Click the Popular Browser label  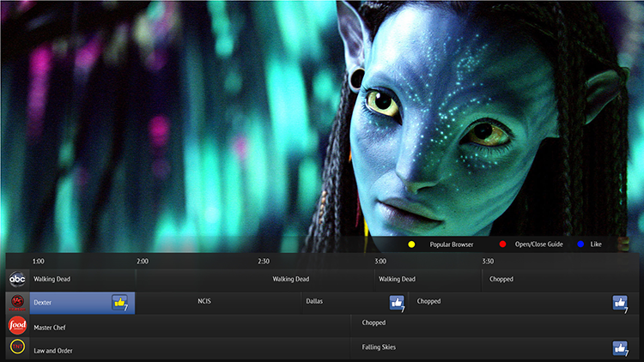(453, 244)
